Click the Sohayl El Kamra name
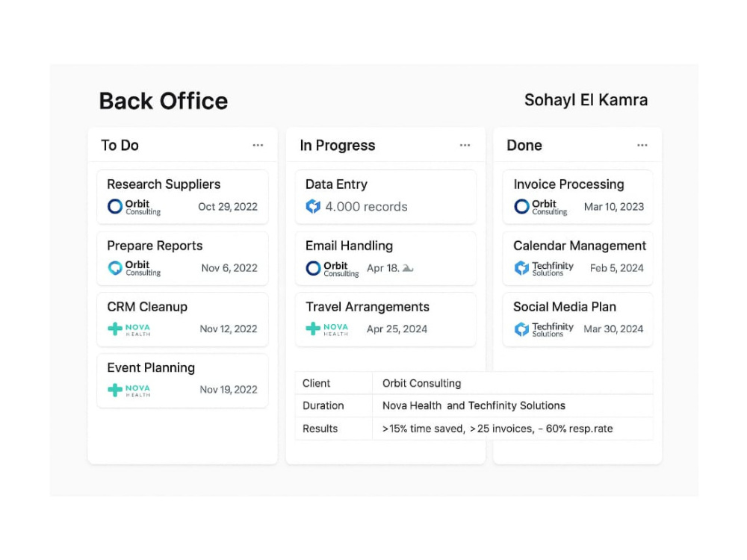747x560 pixels. click(586, 100)
